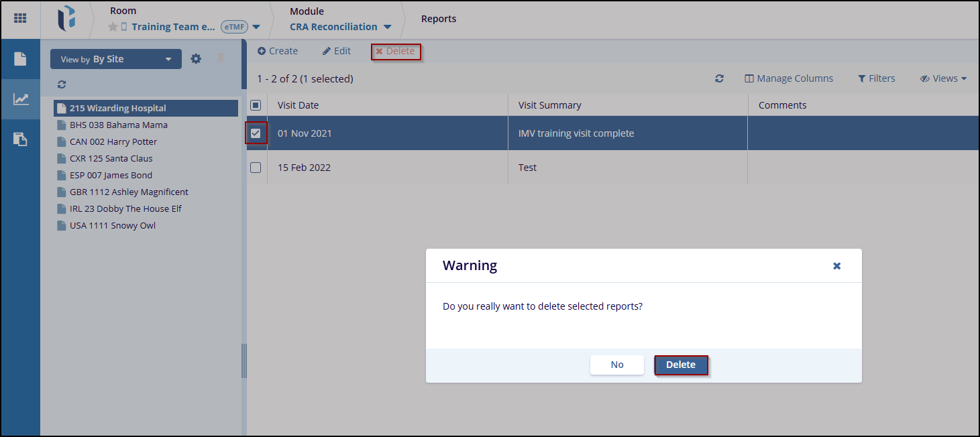Check the 15 Feb 2022 report checkbox

pyautogui.click(x=256, y=168)
